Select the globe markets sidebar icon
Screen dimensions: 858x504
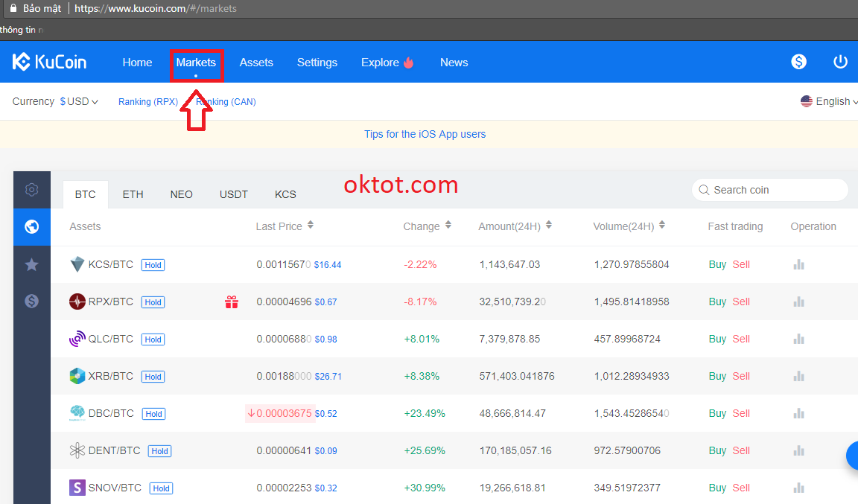pyautogui.click(x=31, y=226)
